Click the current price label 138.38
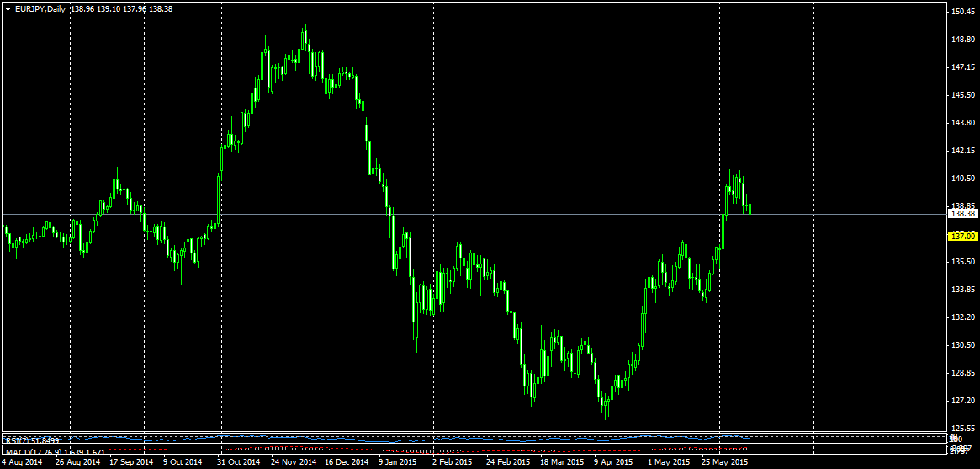This screenshot has height=469, width=980. pyautogui.click(x=962, y=214)
